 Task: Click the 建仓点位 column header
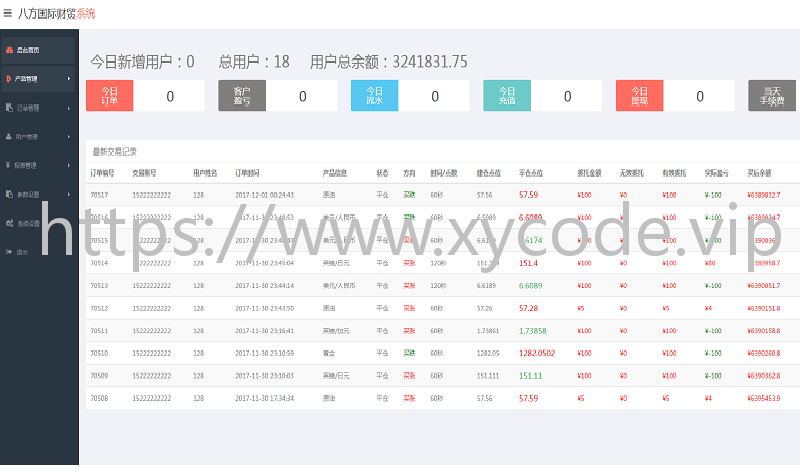489,173
